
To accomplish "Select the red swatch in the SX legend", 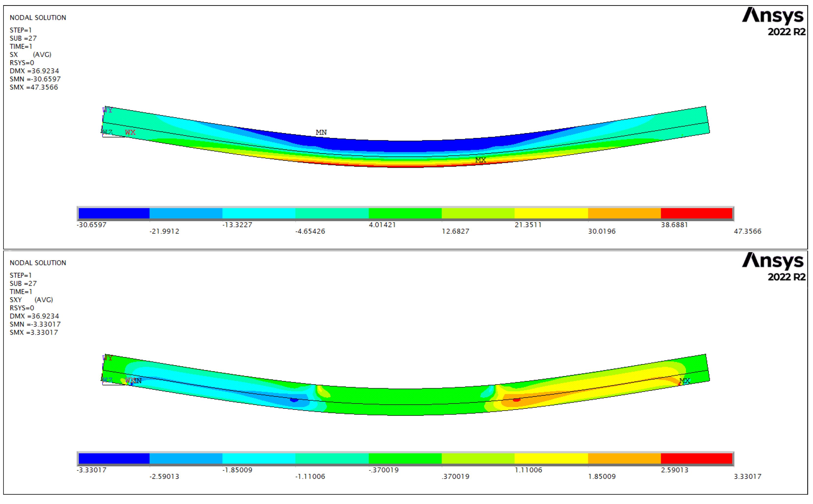I will click(x=696, y=213).
